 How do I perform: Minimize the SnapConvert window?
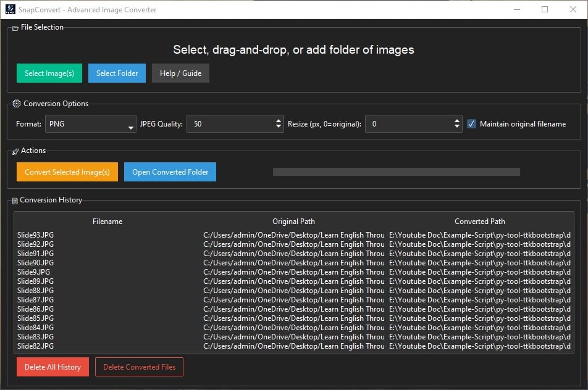[516, 9]
